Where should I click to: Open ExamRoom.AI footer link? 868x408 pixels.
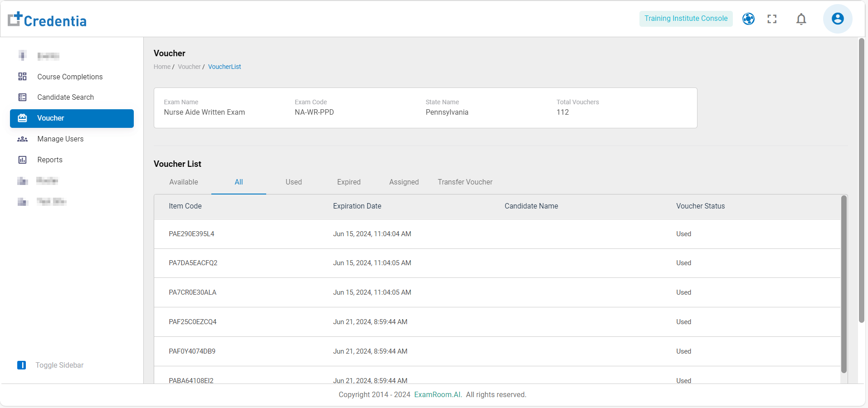tap(437, 394)
